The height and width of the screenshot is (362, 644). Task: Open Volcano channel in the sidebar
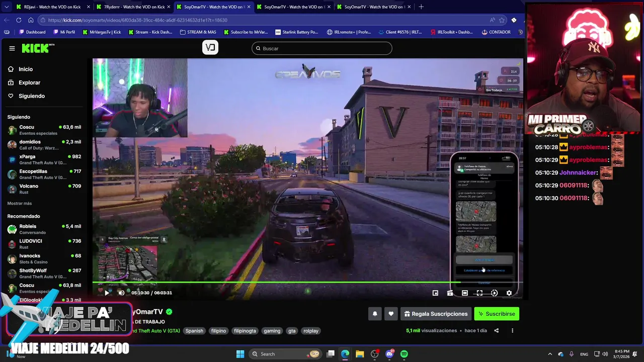pos(44,189)
